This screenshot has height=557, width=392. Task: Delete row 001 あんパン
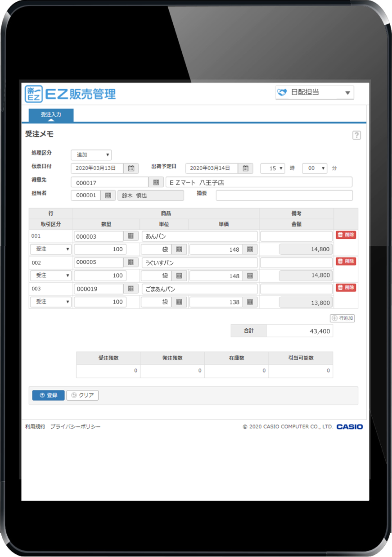pos(346,235)
